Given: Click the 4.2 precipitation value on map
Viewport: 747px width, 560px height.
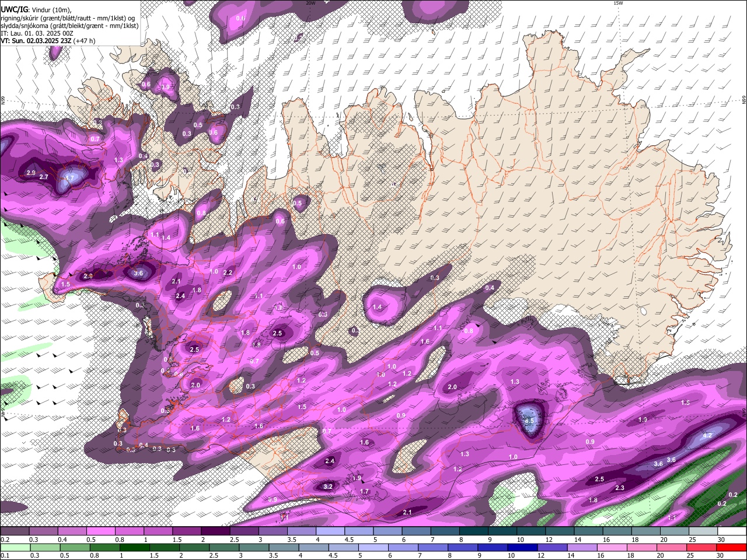Looking at the screenshot, I should 707,435.
